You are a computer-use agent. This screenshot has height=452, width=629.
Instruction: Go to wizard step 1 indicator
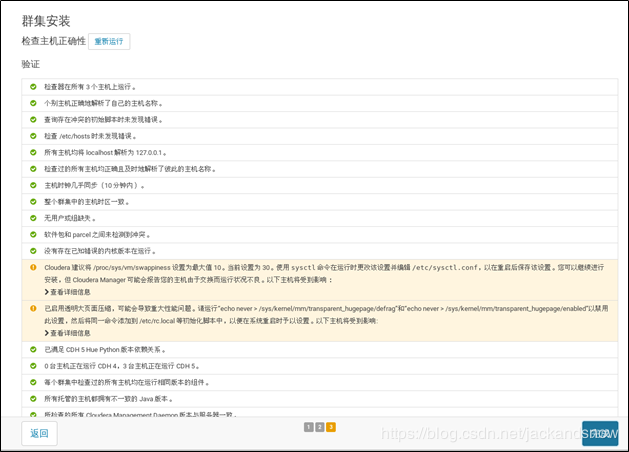click(x=308, y=427)
